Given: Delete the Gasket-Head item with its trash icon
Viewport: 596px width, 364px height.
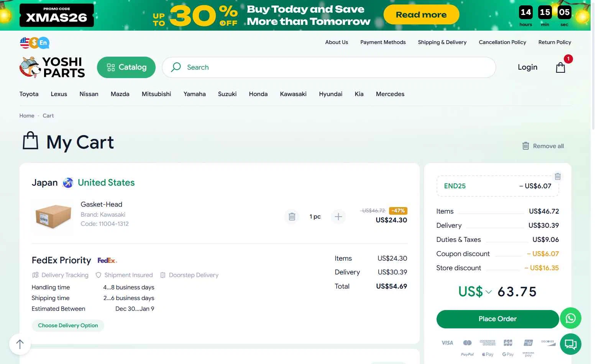Looking at the screenshot, I should pyautogui.click(x=292, y=217).
